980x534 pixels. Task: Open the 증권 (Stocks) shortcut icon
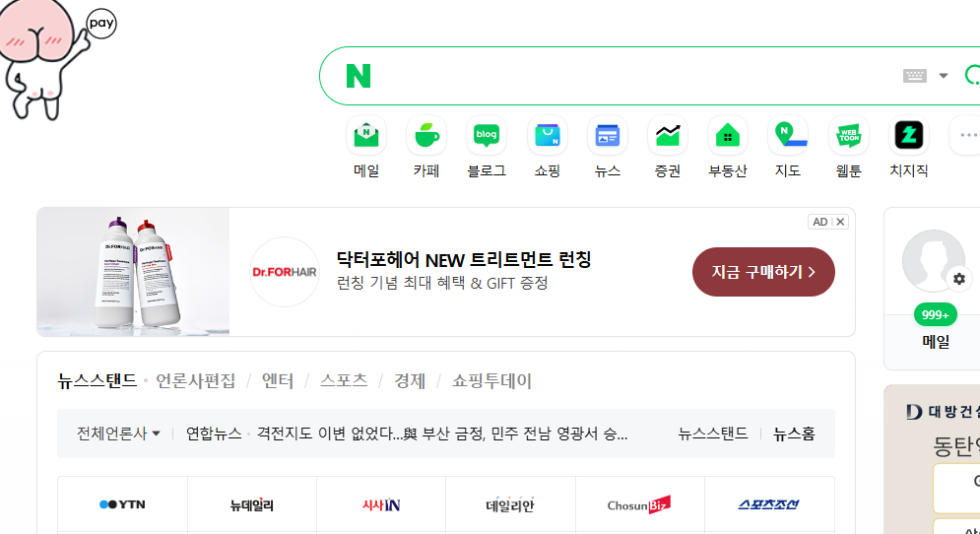point(668,135)
